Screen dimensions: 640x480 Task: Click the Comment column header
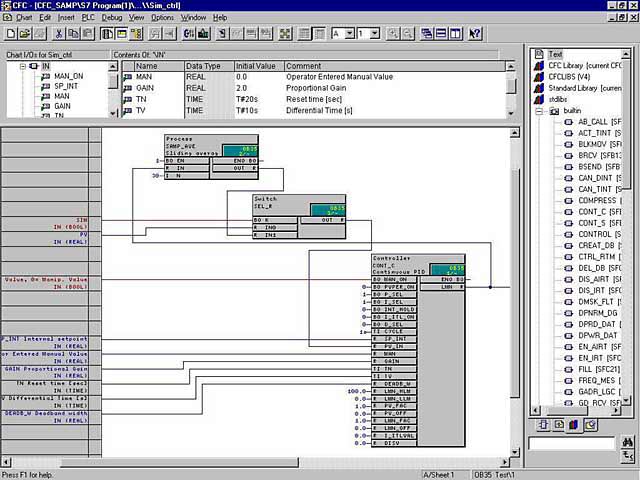(x=303, y=65)
